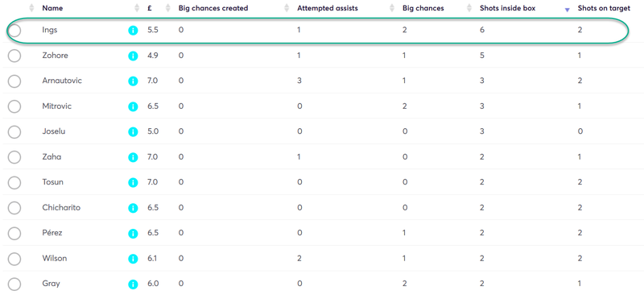This screenshot has height=295, width=644.
Task: Show Arnautovic player info icon
Action: pos(133,81)
